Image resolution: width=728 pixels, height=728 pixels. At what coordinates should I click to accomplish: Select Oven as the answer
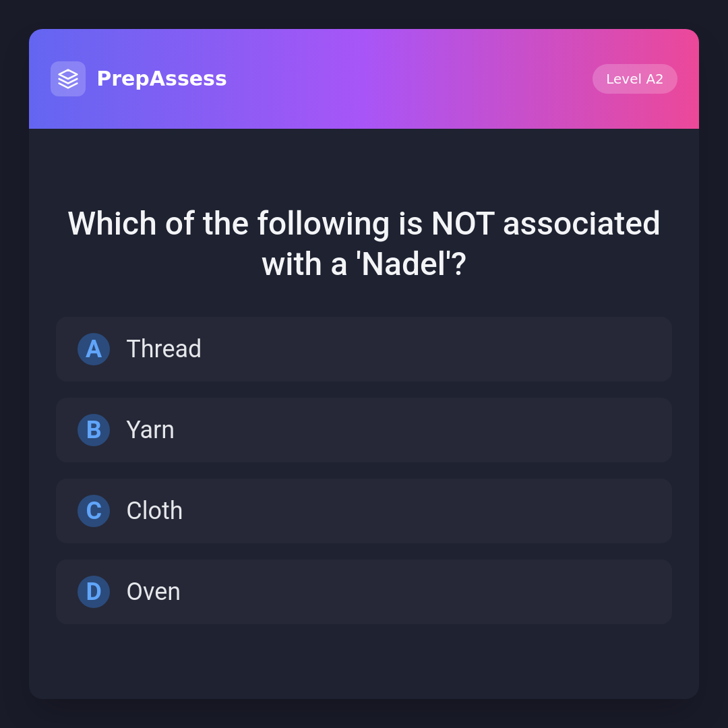(x=153, y=592)
